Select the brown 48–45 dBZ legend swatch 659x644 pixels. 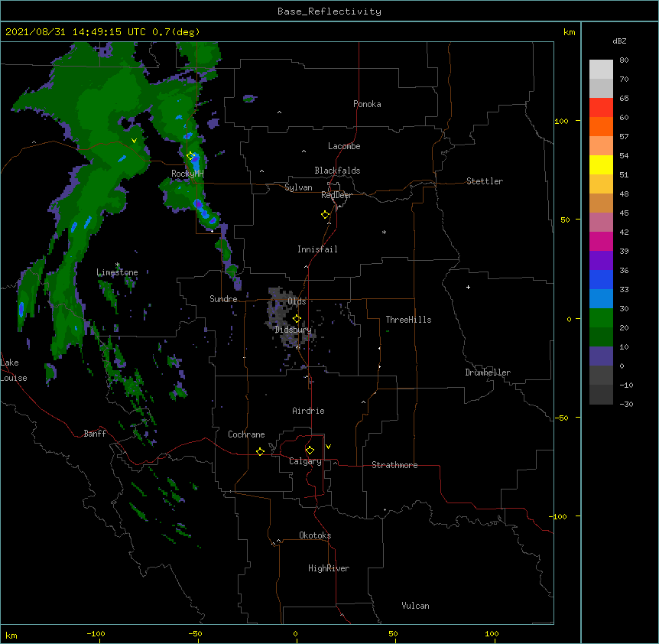point(601,203)
